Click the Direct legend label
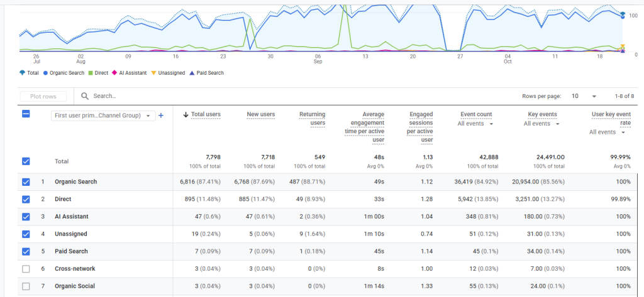644x297 pixels. click(x=101, y=73)
